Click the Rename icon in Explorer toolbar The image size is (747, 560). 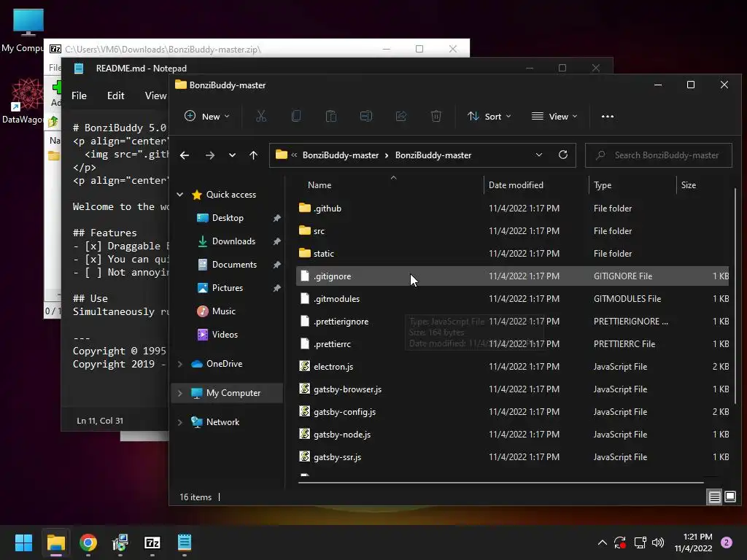366,116
